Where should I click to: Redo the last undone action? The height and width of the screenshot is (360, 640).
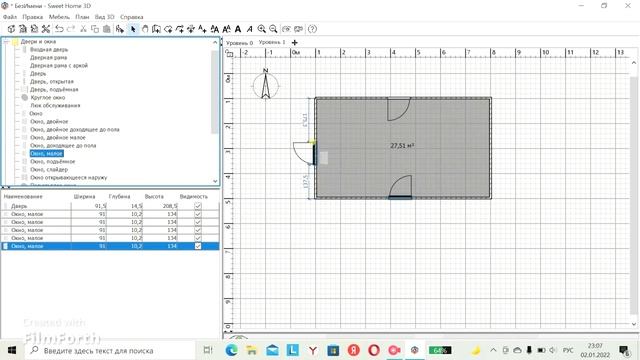(71, 29)
